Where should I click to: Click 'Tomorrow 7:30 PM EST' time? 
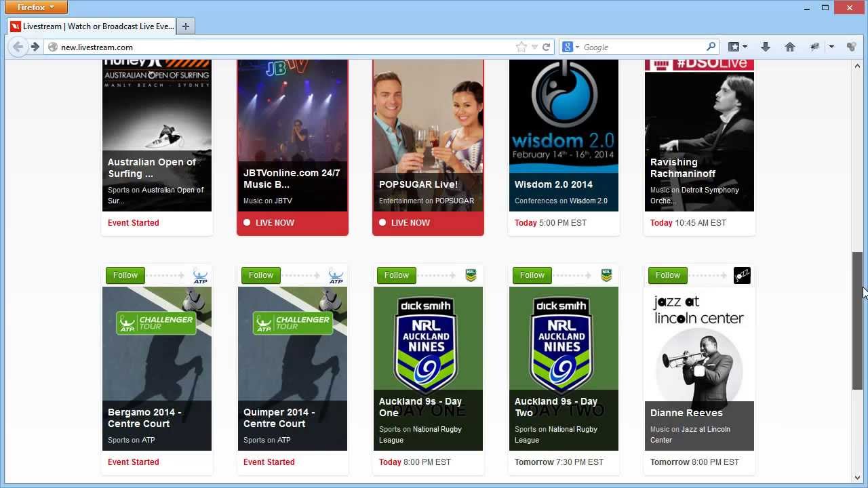tap(559, 462)
